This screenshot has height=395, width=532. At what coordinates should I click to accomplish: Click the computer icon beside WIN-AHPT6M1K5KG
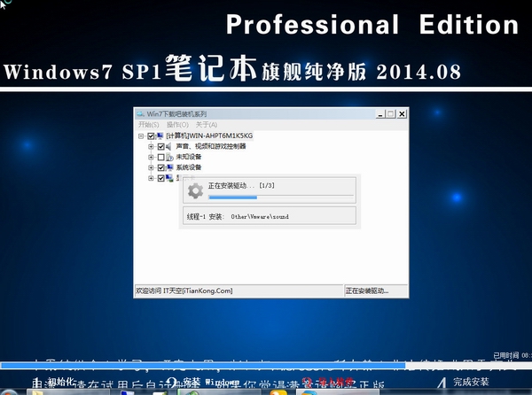pyautogui.click(x=160, y=136)
